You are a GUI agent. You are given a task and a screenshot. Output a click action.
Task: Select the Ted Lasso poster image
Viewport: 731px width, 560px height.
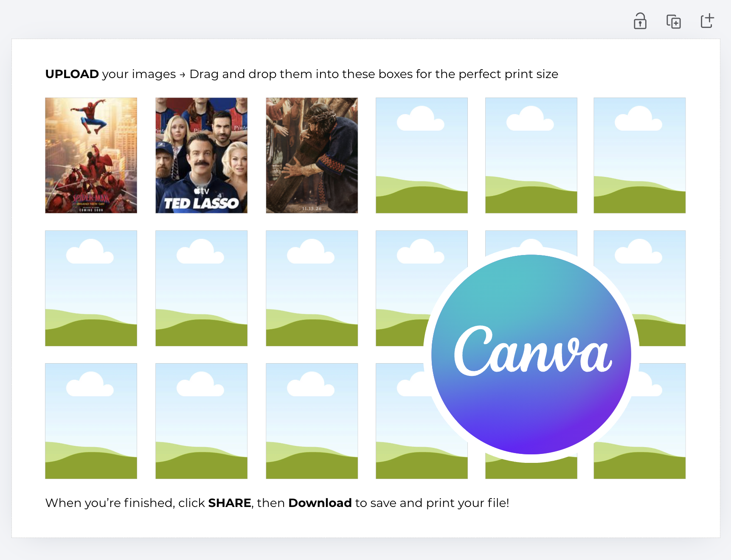[202, 155]
